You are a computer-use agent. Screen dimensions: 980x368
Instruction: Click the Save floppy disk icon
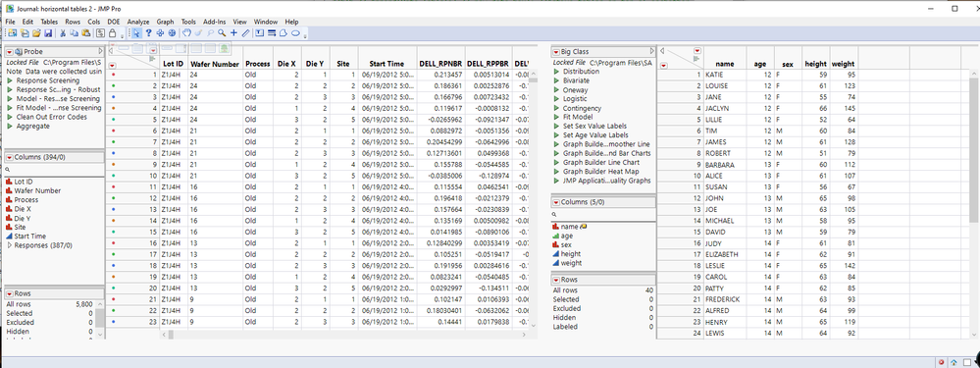point(48,33)
